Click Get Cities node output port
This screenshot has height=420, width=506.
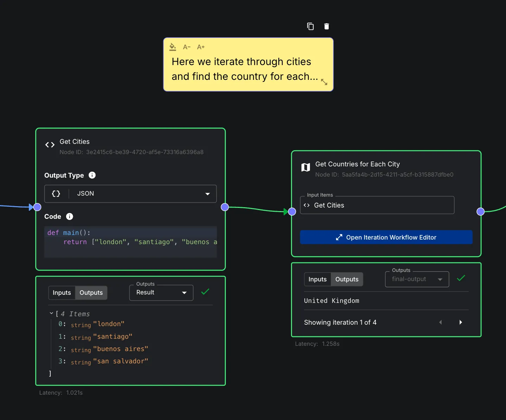225,207
